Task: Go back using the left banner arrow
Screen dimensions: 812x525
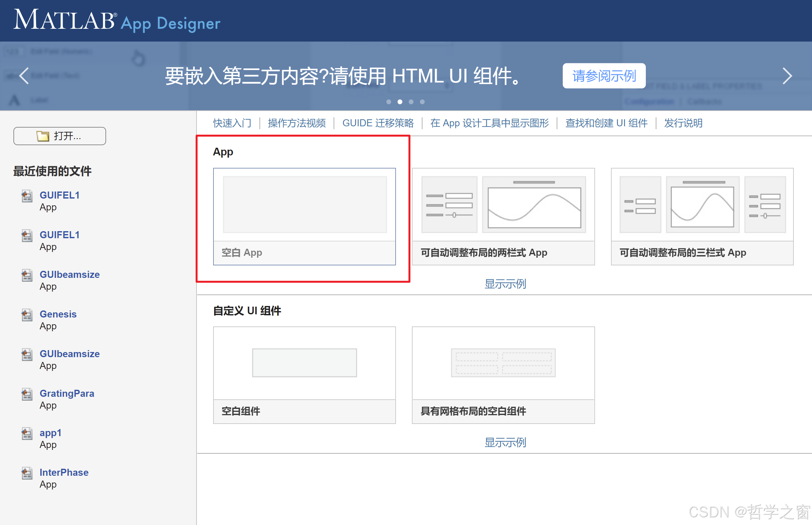Action: tap(24, 76)
